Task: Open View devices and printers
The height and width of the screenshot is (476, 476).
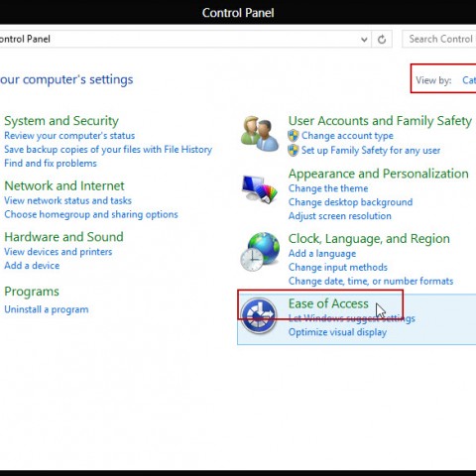Action: [x=59, y=252]
